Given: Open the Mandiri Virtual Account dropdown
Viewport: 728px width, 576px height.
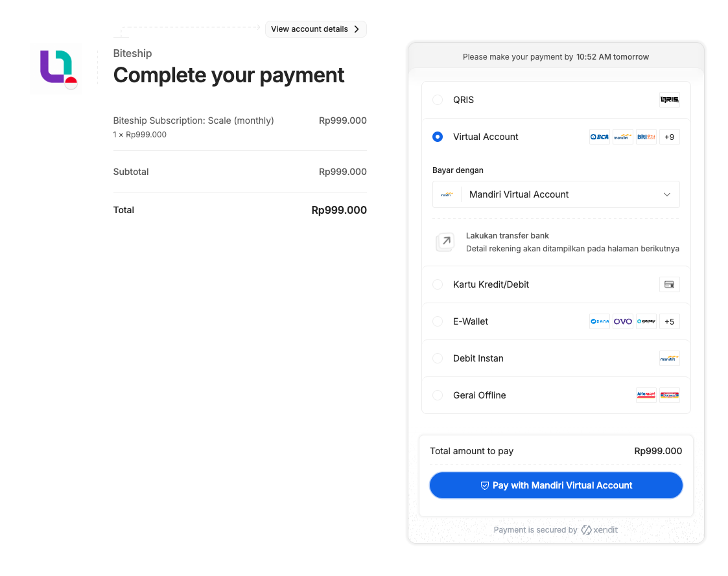Looking at the screenshot, I should point(556,194).
